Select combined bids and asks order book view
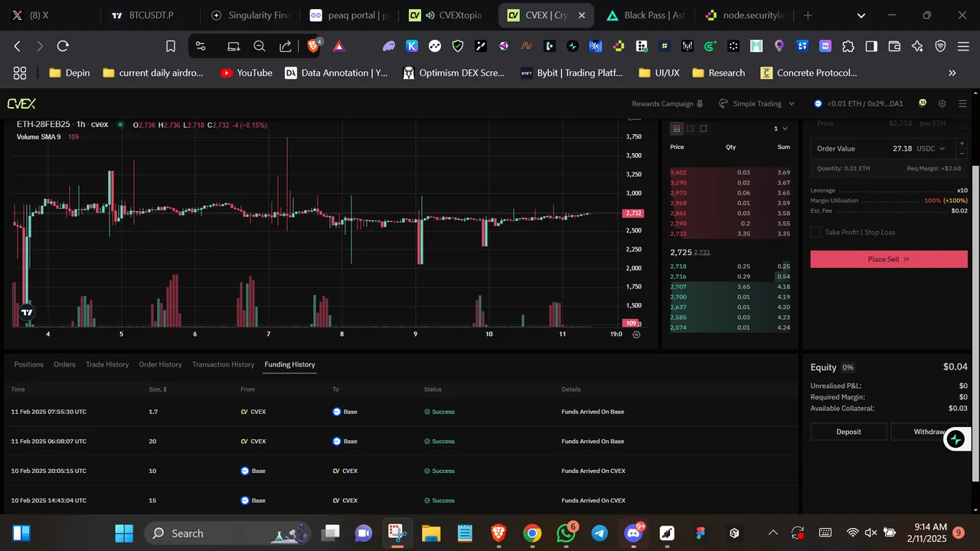This screenshot has width=980, height=551. [676, 129]
